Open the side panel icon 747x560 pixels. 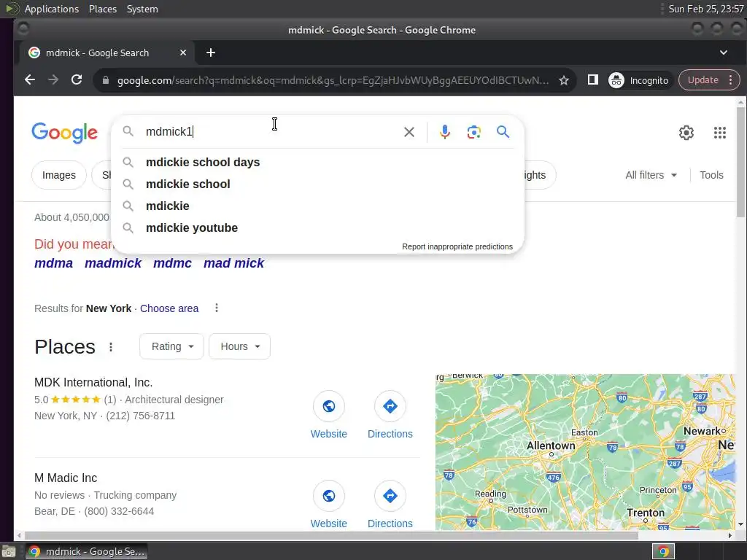(x=592, y=80)
